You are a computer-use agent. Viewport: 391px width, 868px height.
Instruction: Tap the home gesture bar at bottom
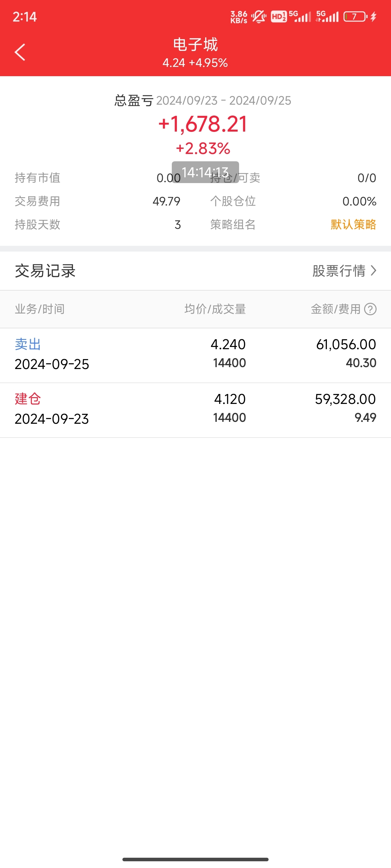click(195, 859)
